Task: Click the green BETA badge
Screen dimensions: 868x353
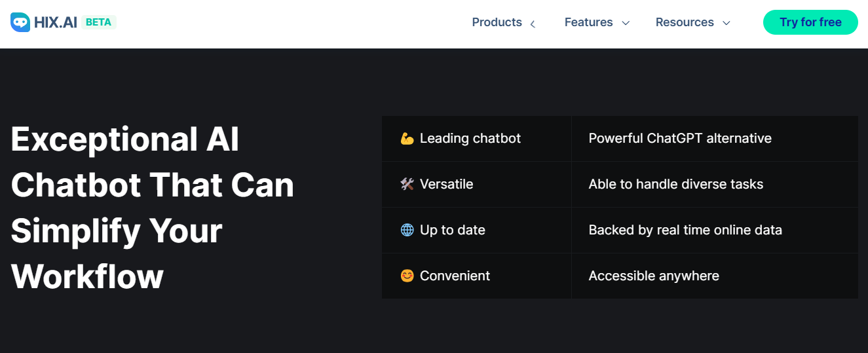Action: pos(98,22)
